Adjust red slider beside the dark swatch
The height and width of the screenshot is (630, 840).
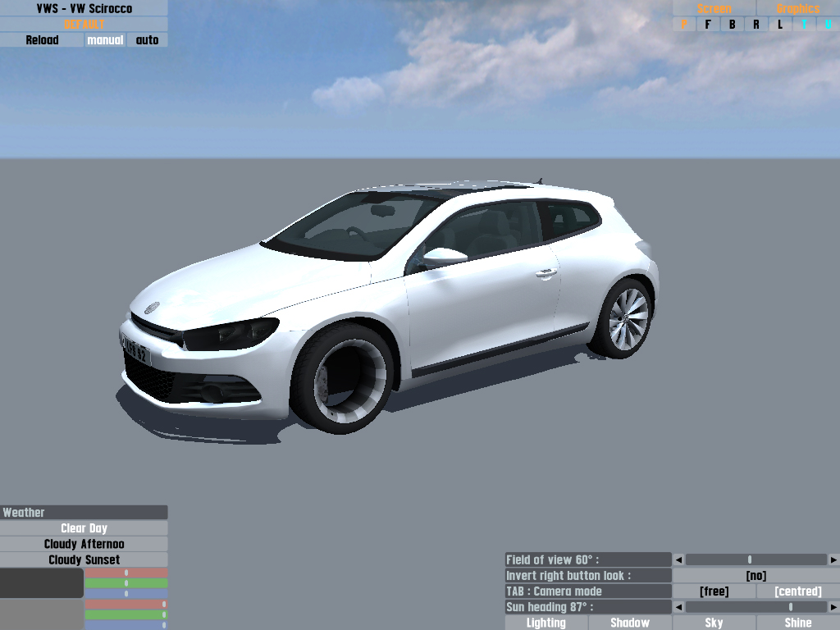126,573
